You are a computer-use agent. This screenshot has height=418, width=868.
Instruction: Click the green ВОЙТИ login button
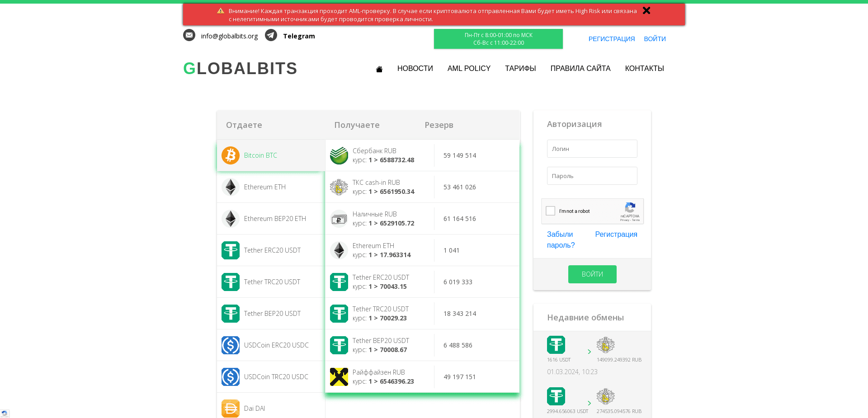tap(592, 274)
